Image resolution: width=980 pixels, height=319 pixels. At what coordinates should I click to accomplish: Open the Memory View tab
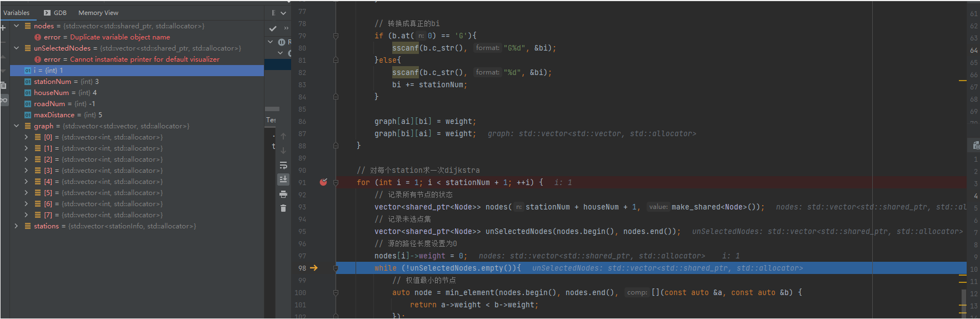(98, 13)
